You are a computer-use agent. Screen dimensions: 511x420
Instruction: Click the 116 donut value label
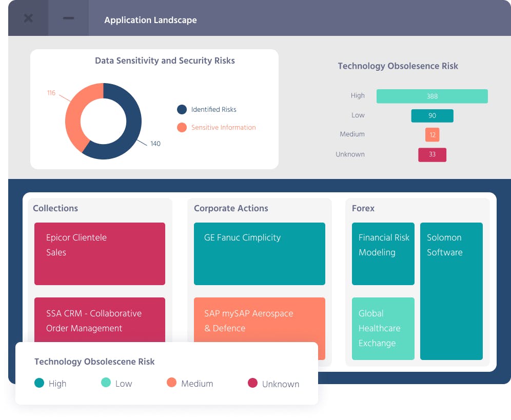click(51, 93)
